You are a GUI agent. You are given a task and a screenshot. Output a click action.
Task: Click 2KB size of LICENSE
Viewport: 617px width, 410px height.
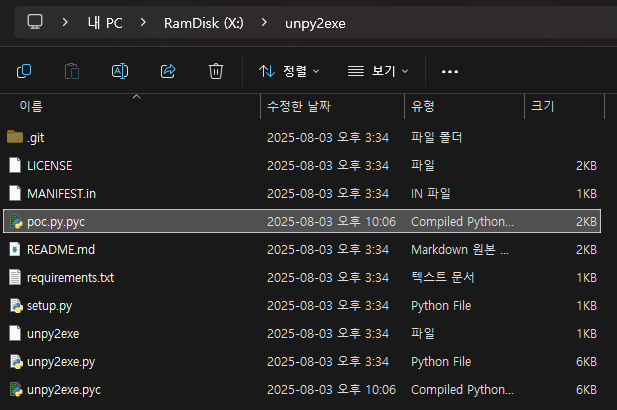click(x=586, y=166)
